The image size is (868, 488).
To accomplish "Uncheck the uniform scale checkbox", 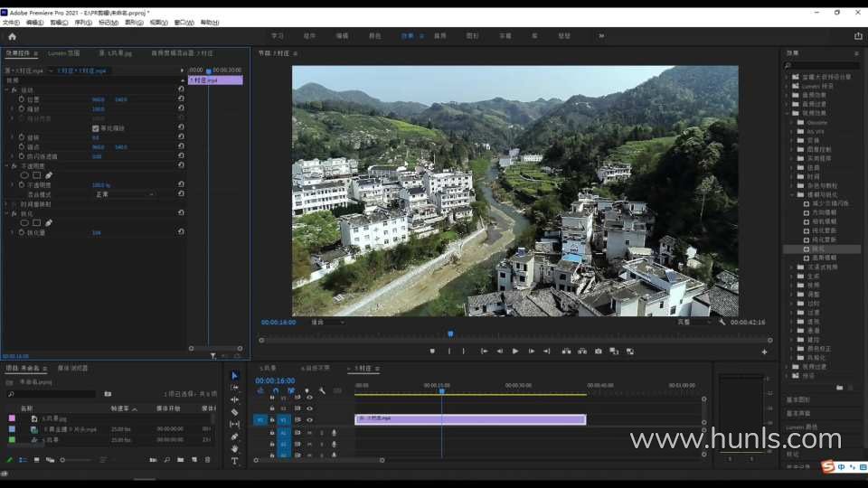I will pyautogui.click(x=96, y=128).
